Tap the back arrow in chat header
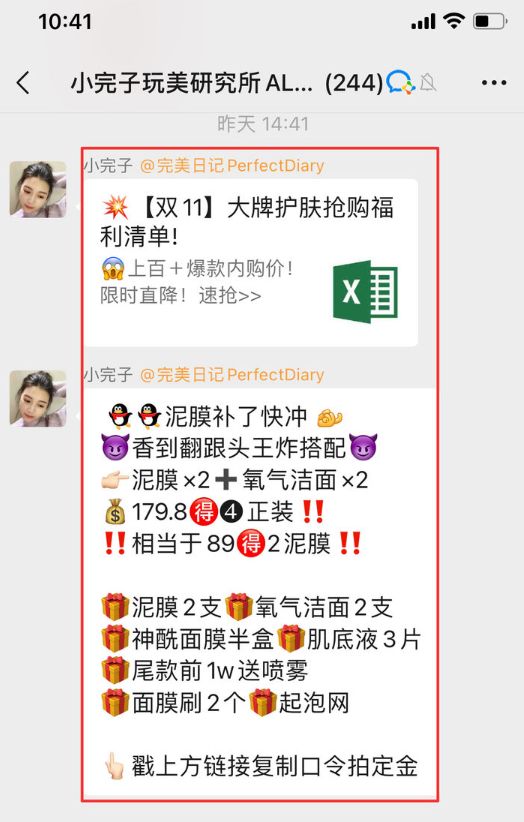Screen dimensions: 524x822 (23, 83)
